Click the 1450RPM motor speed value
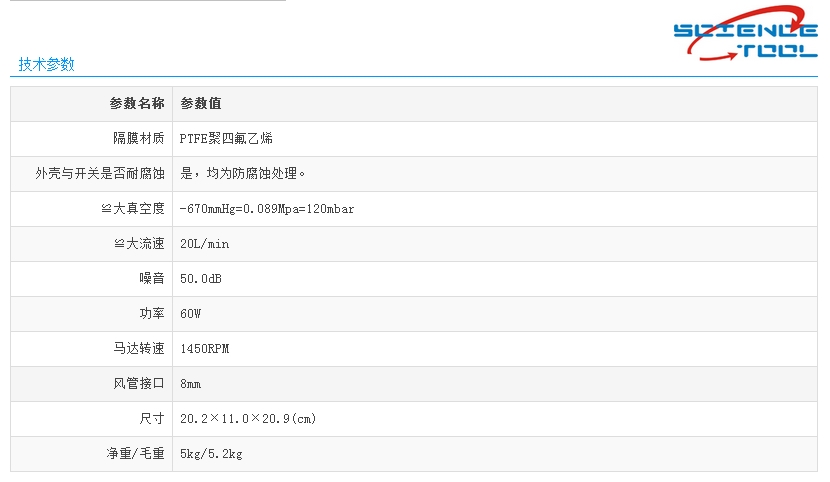Screen dimensions: 830x482 205,349
